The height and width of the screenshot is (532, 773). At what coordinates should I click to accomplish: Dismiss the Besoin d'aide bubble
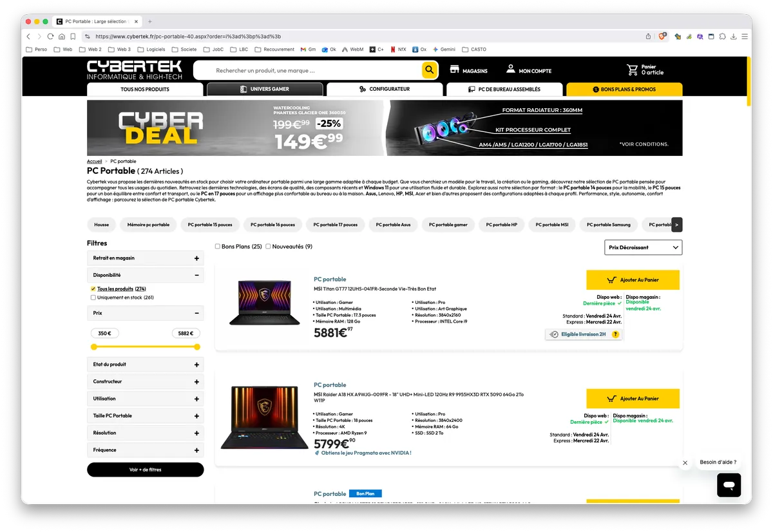(685, 462)
